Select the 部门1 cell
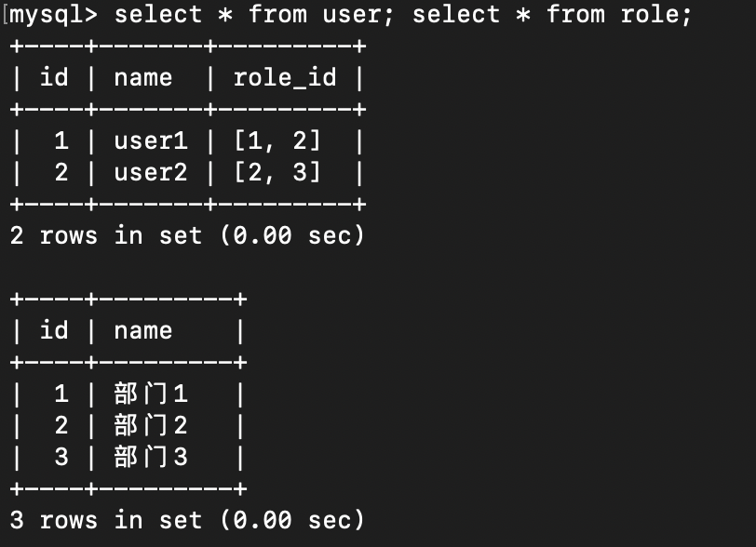Image resolution: width=756 pixels, height=547 pixels. coord(151,394)
